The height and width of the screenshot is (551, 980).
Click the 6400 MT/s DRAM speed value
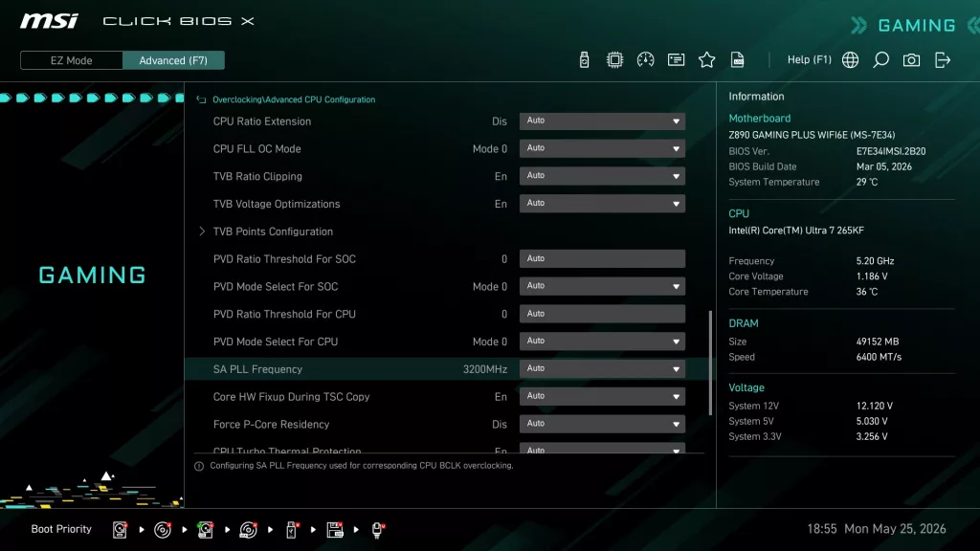point(879,357)
